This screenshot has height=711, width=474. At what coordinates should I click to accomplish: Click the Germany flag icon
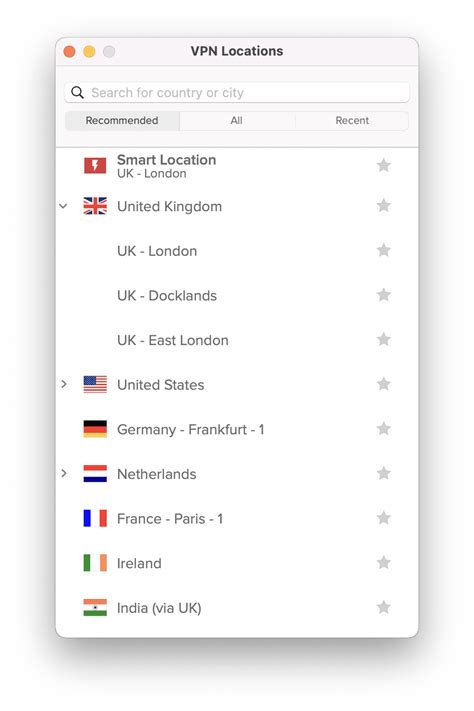coord(95,429)
